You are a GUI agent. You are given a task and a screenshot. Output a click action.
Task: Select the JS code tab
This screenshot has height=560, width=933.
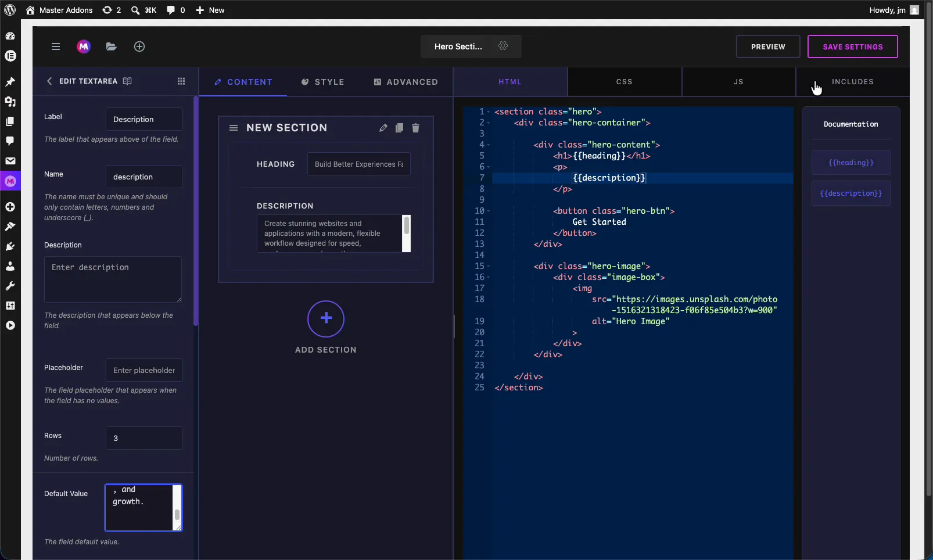coord(738,82)
